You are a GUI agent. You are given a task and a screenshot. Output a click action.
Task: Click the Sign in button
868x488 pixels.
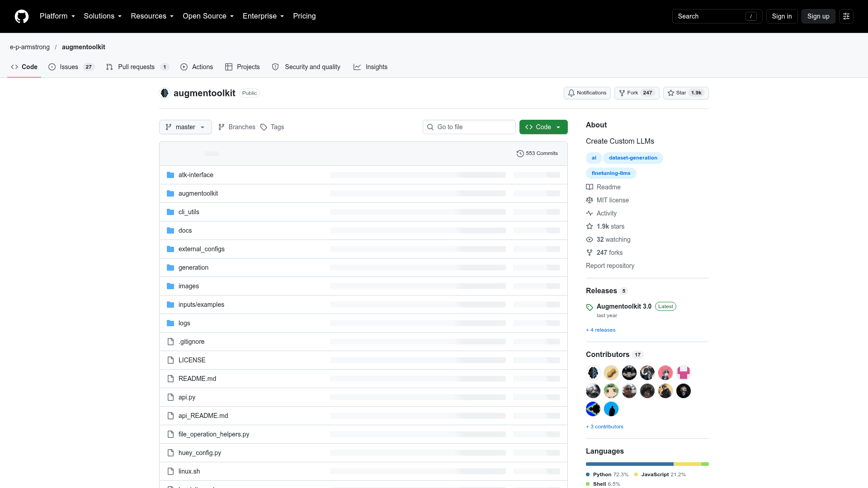click(x=782, y=16)
